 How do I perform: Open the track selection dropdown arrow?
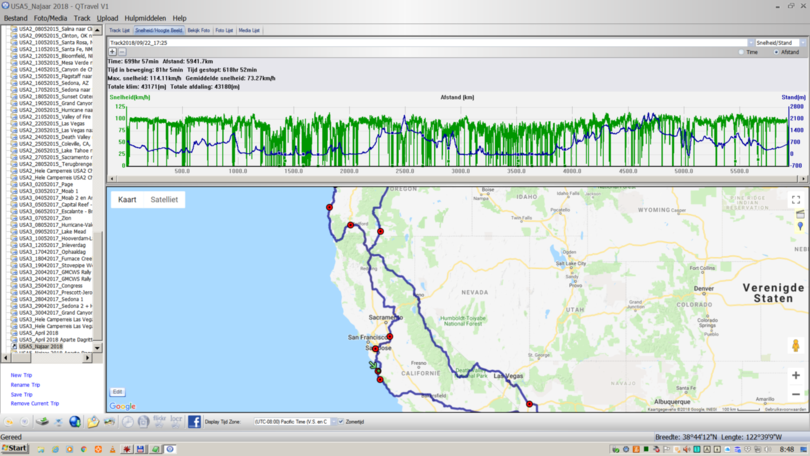[x=751, y=43]
